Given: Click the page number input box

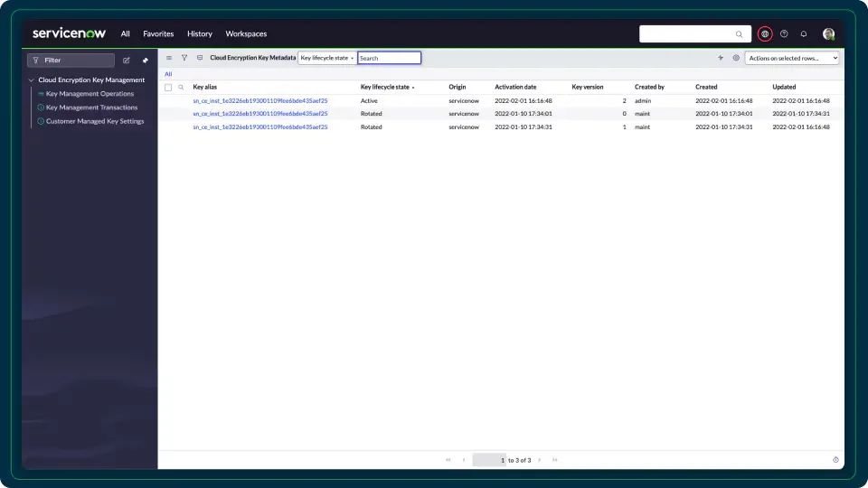Looking at the screenshot, I should click(x=489, y=460).
